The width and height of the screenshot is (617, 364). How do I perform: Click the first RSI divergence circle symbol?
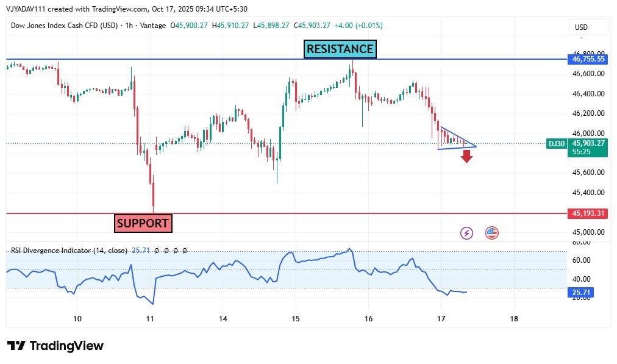[x=157, y=251]
